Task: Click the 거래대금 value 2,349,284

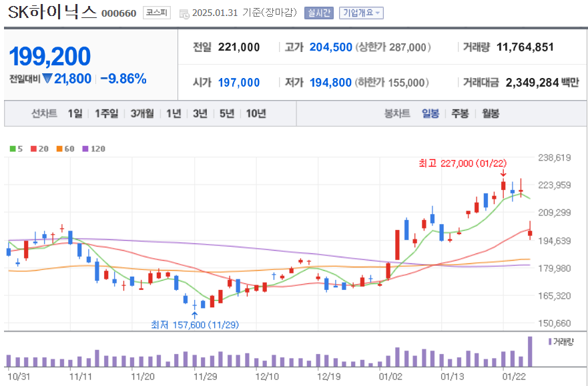Action: (533, 83)
